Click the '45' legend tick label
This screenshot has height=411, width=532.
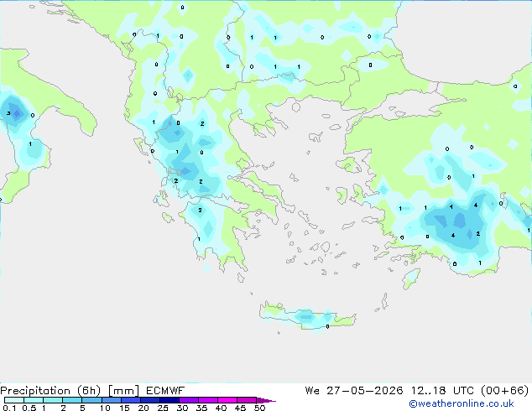pyautogui.click(x=240, y=408)
